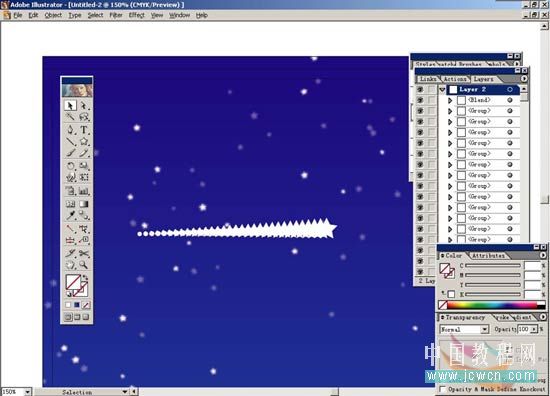Collapse Layer 2 disclosure triangle
Viewport: 550px width, 396px height.
coord(442,90)
